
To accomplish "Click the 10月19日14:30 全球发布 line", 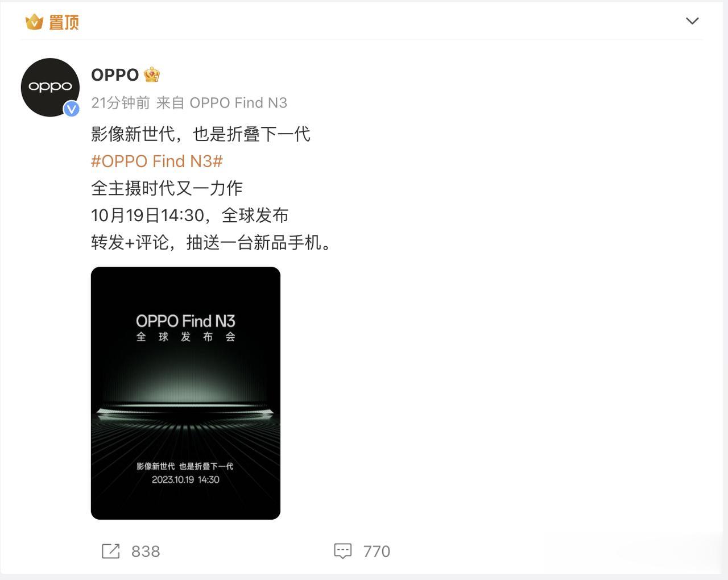I will click(x=189, y=216).
